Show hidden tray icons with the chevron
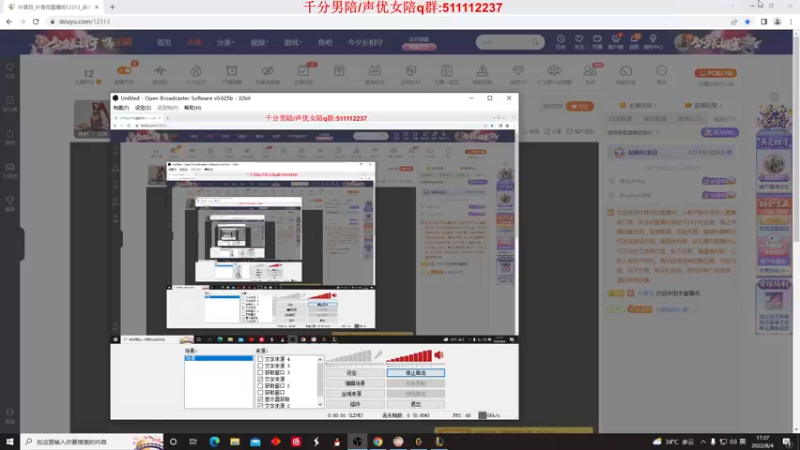800x450 pixels. click(x=703, y=441)
